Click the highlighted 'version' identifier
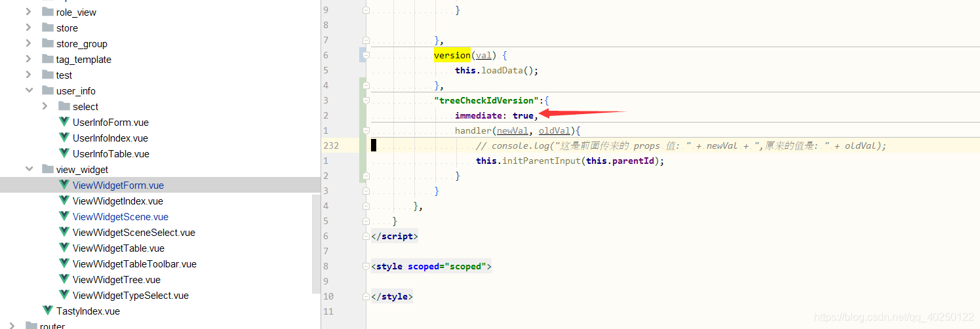 click(452, 55)
